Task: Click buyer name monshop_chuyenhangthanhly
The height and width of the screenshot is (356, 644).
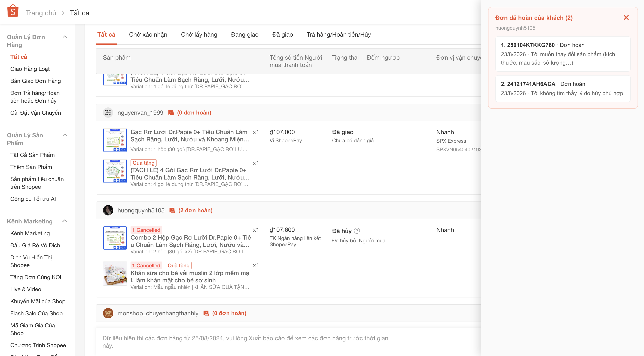Action: pyautogui.click(x=158, y=313)
